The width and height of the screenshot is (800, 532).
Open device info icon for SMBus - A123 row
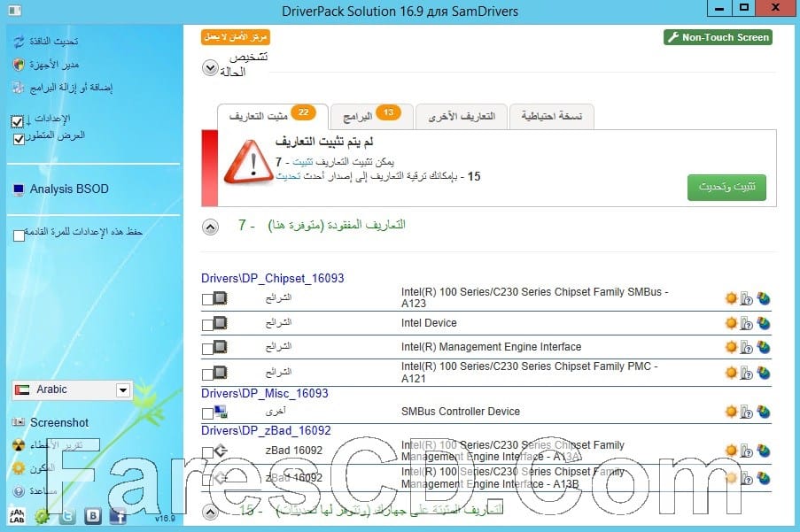(x=747, y=298)
